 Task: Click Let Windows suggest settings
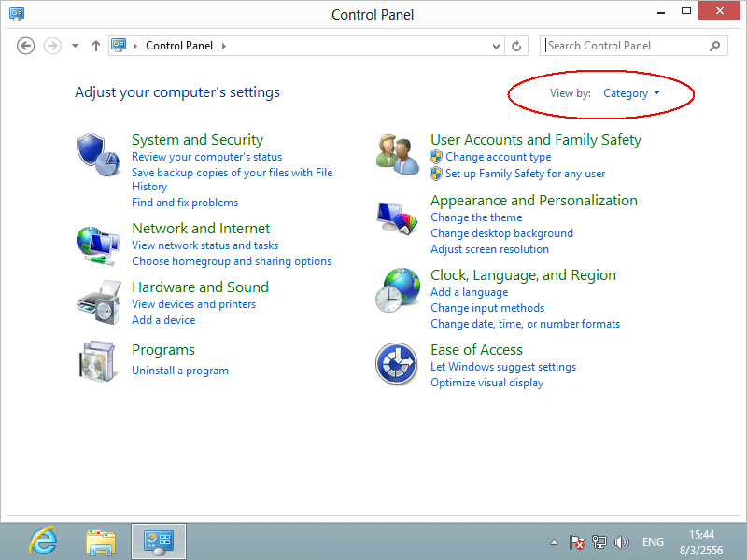[503, 367]
